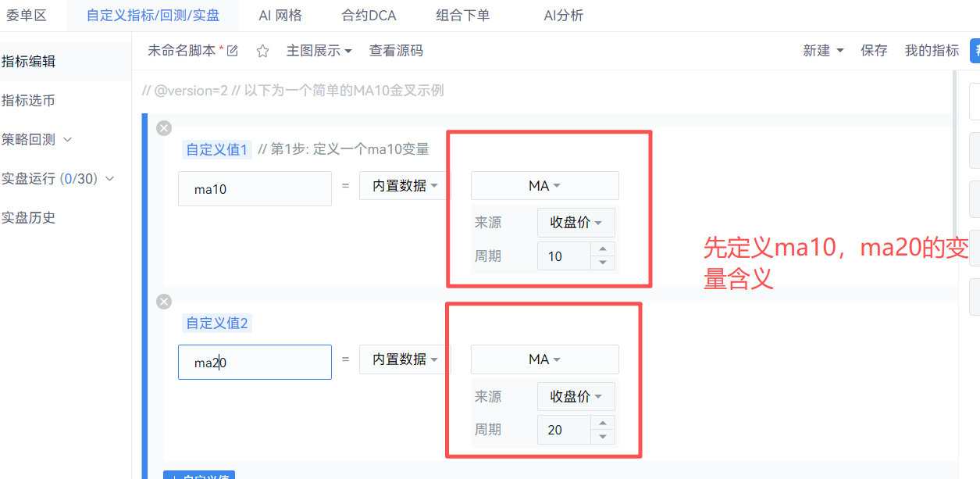Remove 自定义值1 with its X icon
Screen dimensions: 980x479
tap(164, 128)
